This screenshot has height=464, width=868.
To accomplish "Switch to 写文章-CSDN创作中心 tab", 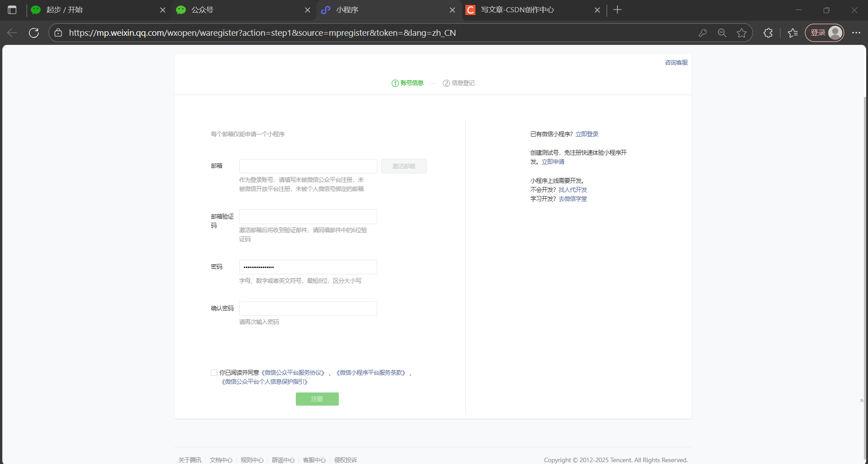I will 533,10.
